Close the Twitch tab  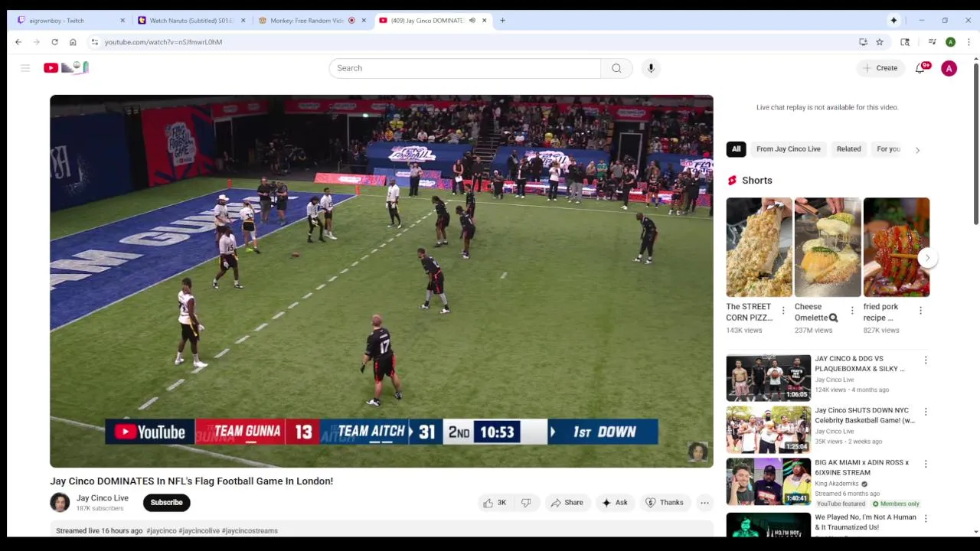point(122,21)
